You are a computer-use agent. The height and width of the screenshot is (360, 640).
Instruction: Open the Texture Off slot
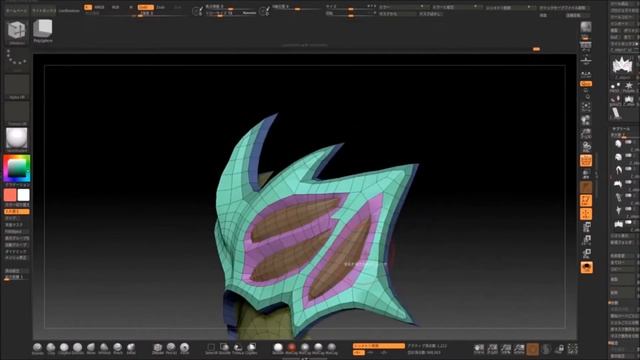coord(17,112)
